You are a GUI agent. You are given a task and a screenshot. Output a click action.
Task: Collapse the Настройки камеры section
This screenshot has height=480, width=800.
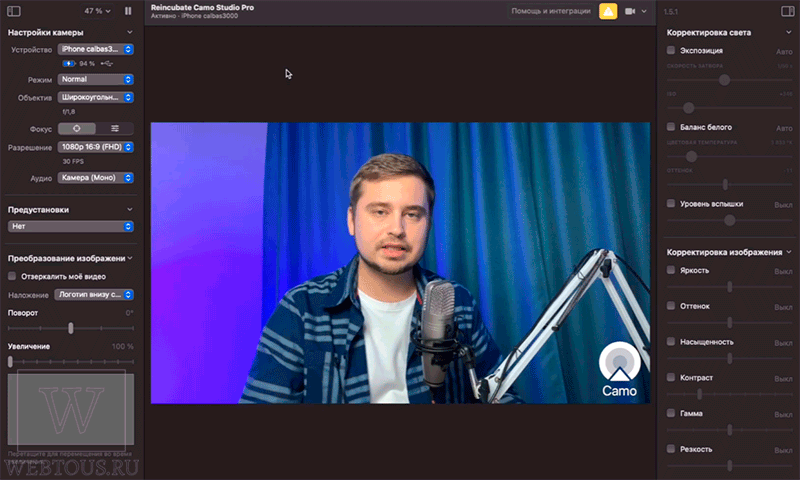click(x=130, y=32)
